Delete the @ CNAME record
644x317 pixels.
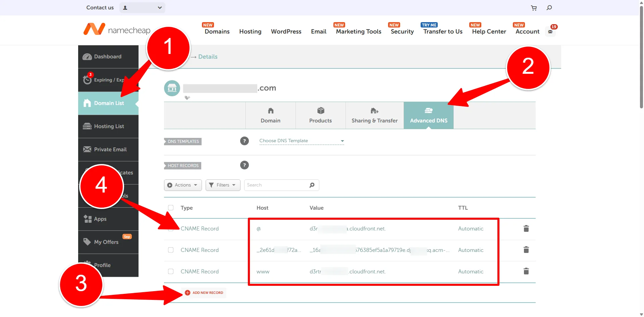coord(526,228)
